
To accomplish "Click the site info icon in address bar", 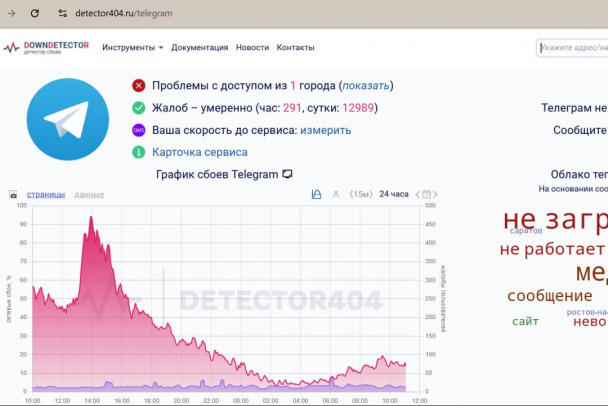I will (x=62, y=14).
